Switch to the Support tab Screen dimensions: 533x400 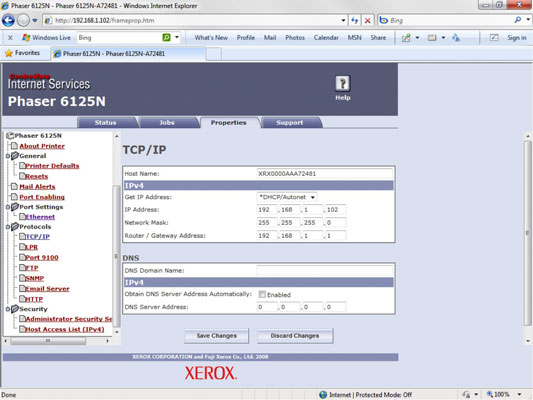[290, 123]
